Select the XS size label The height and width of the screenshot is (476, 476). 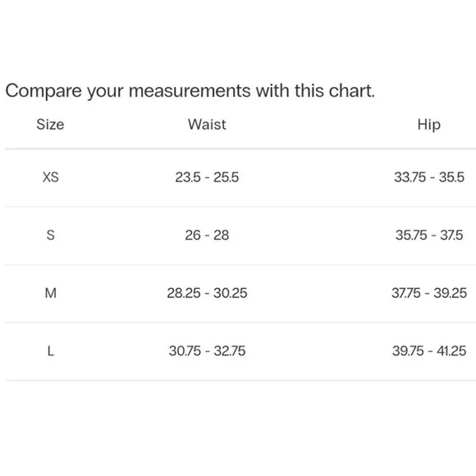point(50,177)
